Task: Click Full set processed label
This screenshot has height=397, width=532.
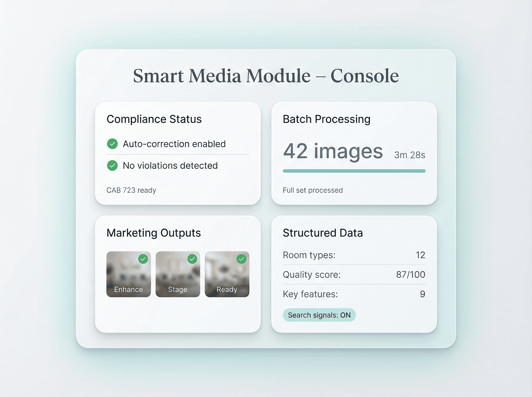Action: click(x=312, y=190)
